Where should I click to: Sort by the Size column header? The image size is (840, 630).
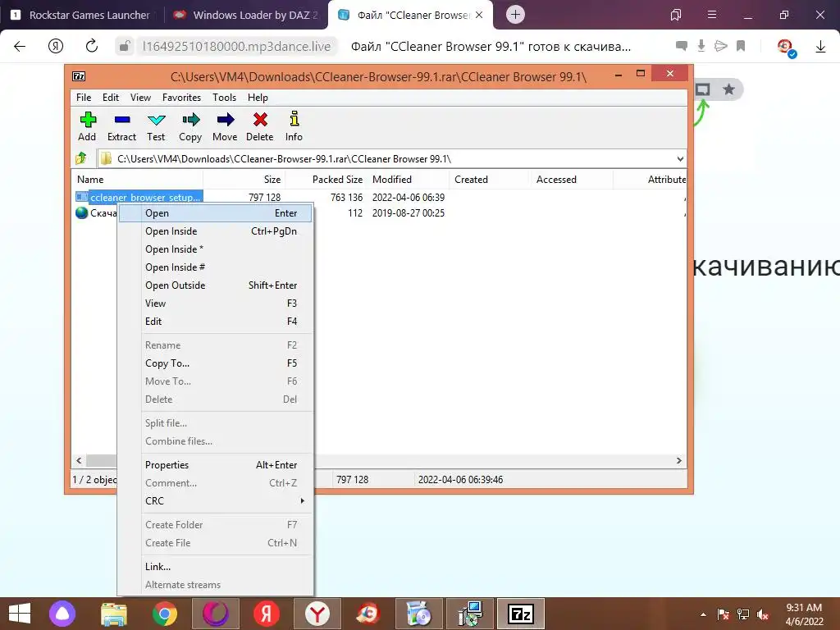[244, 180]
